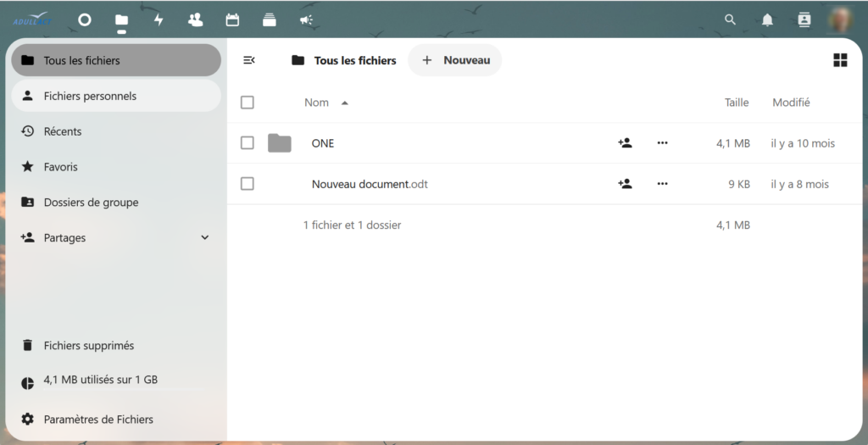The width and height of the screenshot is (868, 445).
Task: Expand the Partages section chevron
Action: pyautogui.click(x=205, y=237)
